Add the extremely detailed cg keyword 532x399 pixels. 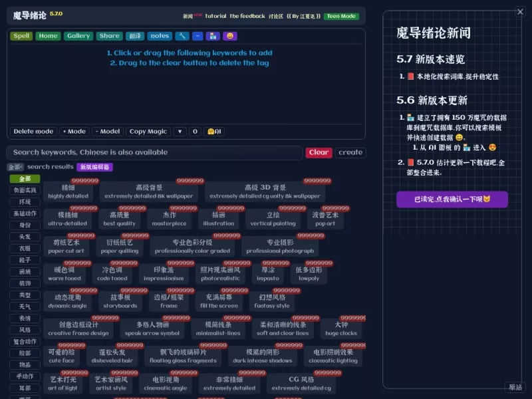pyautogui.click(x=301, y=384)
